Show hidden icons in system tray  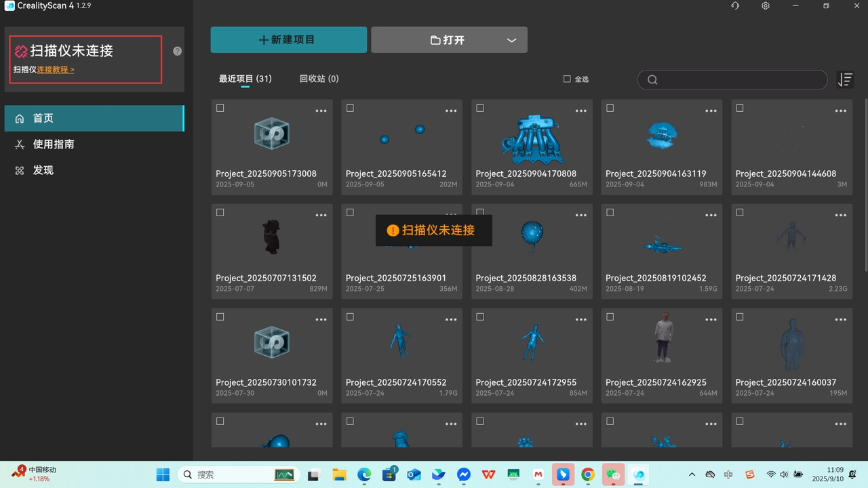coord(692,475)
